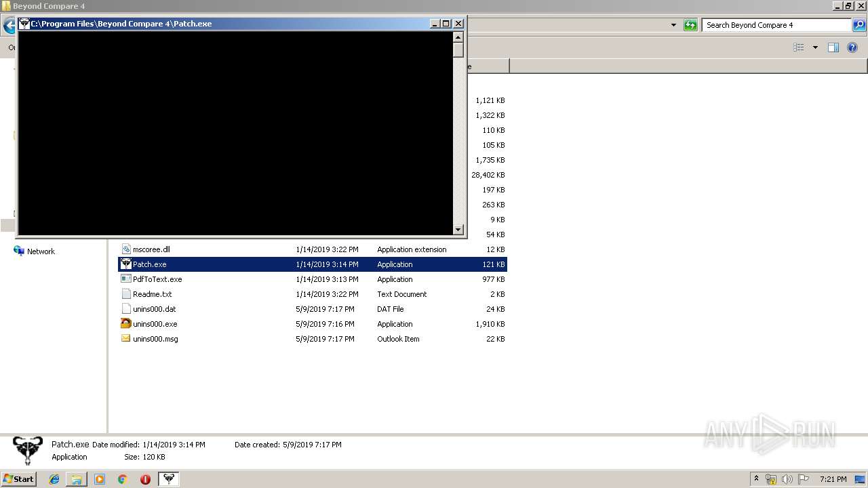This screenshot has height=488, width=868.
Task: Click scroll down arrow in Patch.exe console
Action: click(458, 230)
